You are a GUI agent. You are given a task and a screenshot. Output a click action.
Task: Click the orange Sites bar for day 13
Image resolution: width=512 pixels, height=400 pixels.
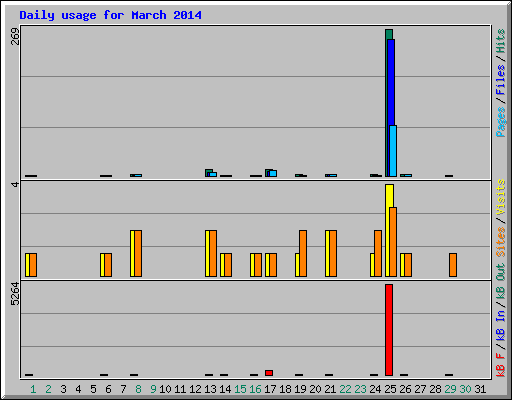click(213, 253)
